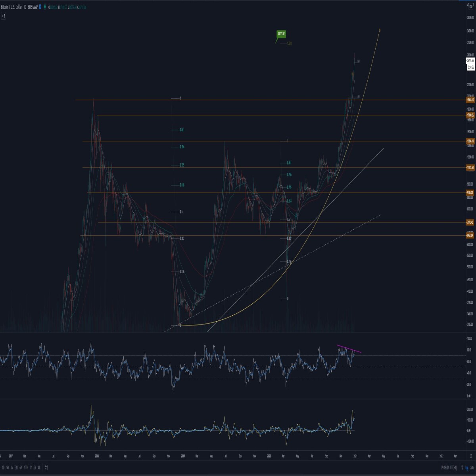
Task: Set range to 1D
Action: [x=3, y=468]
